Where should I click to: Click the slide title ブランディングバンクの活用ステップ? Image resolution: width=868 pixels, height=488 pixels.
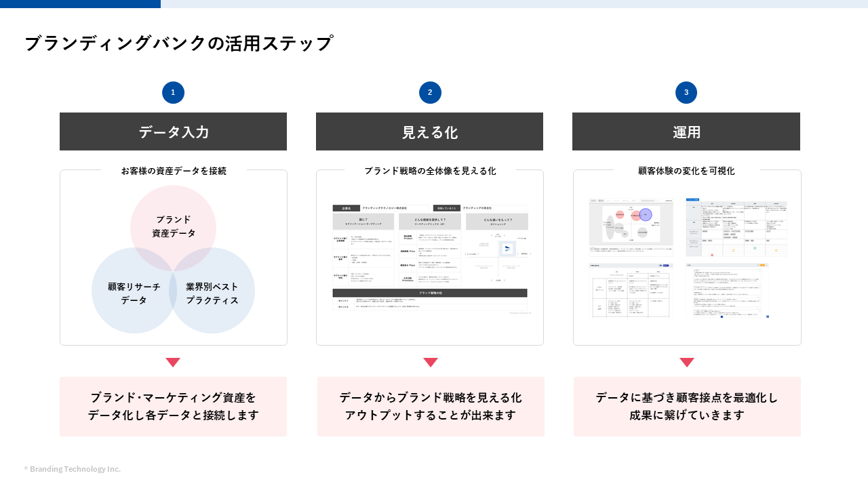click(179, 43)
